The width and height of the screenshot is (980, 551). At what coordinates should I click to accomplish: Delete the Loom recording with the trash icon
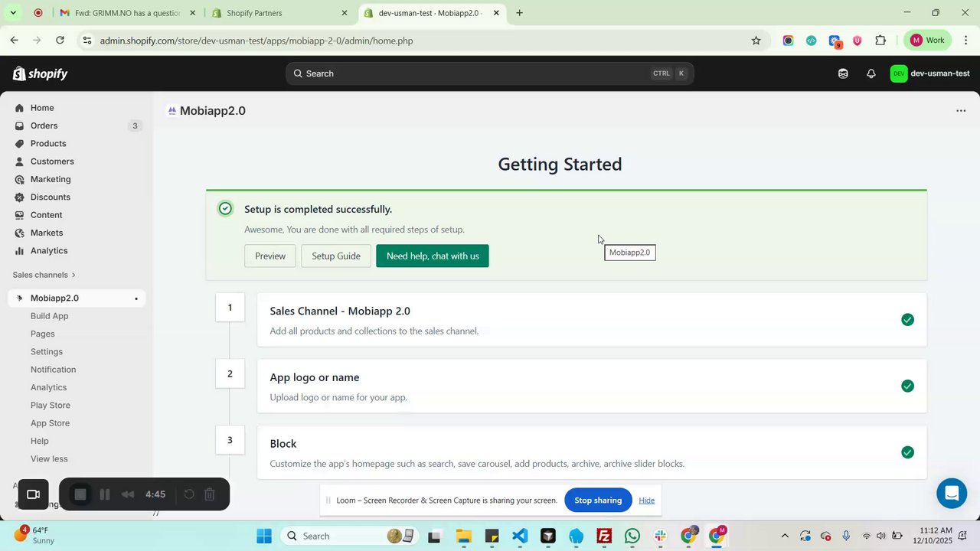click(x=210, y=494)
